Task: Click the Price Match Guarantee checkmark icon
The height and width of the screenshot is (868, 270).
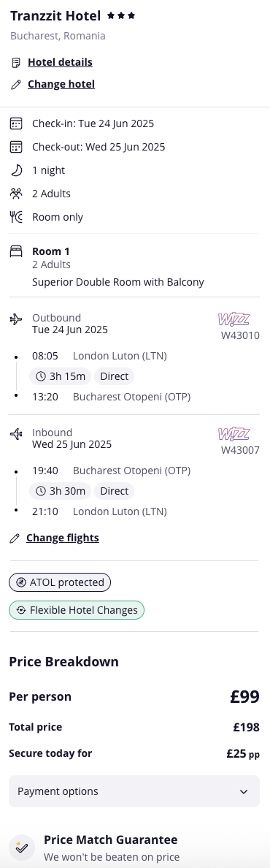Action: click(22, 848)
